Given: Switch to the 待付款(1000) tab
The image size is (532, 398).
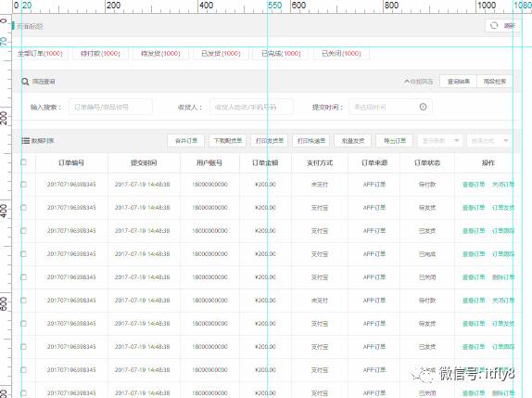Looking at the screenshot, I should tap(100, 54).
